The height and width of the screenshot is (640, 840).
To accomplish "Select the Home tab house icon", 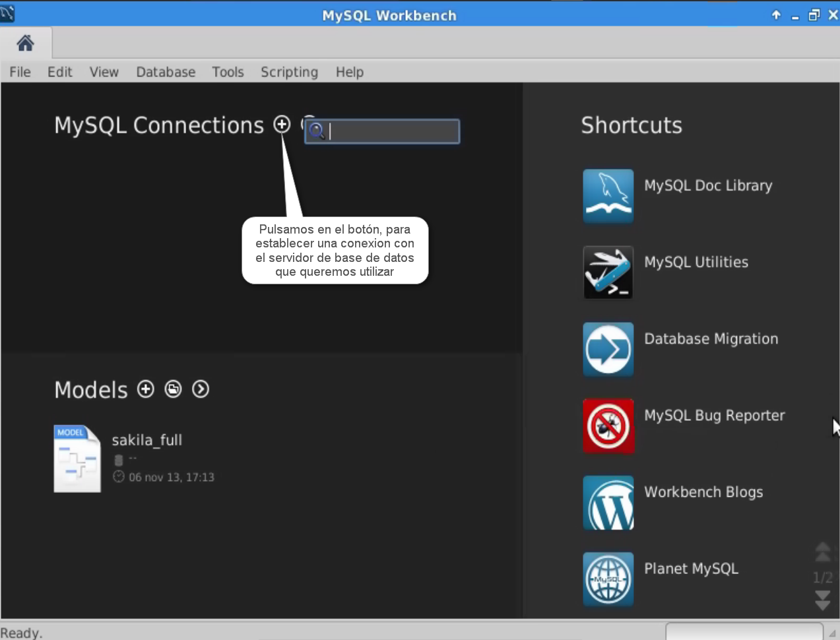I will tap(25, 42).
